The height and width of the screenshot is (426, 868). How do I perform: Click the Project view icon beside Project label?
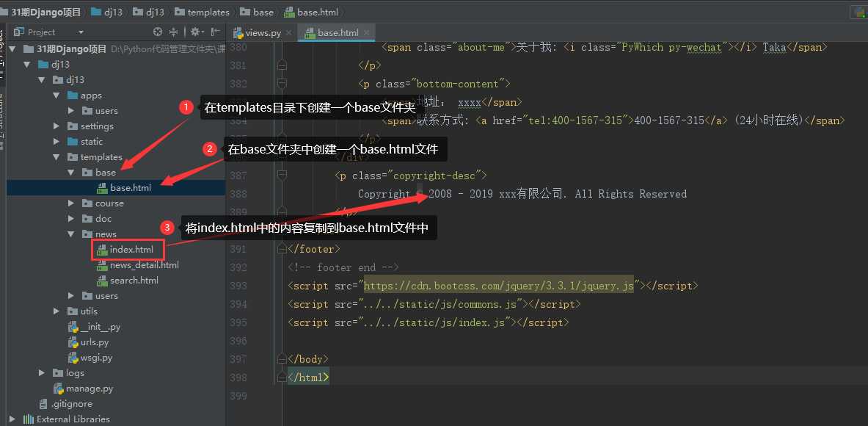click(x=19, y=32)
